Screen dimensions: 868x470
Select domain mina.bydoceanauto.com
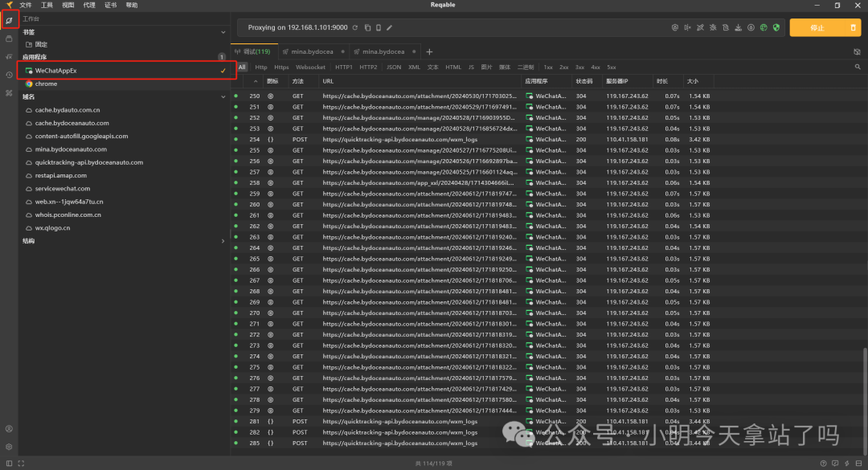[71, 149]
